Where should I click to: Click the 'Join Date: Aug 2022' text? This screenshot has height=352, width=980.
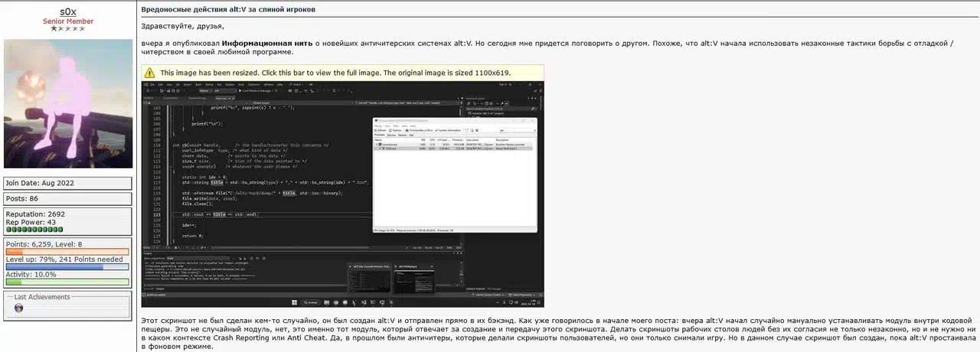[x=39, y=184]
